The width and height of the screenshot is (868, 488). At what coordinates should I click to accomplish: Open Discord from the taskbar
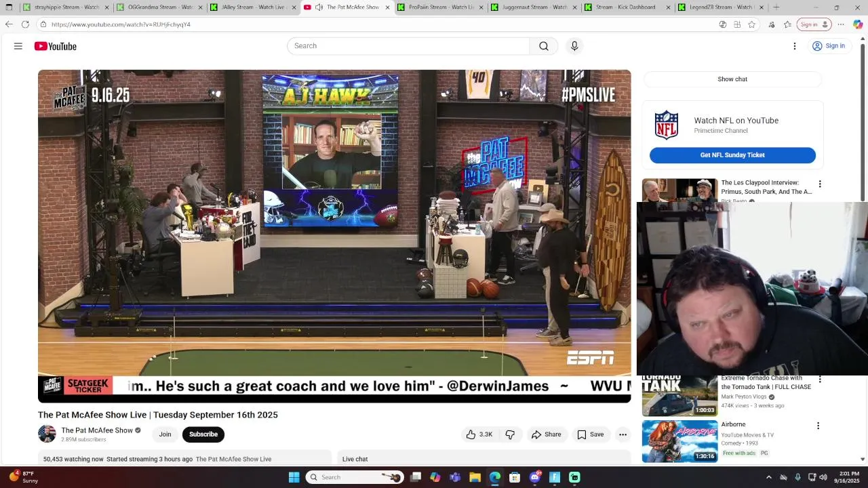coord(535,477)
